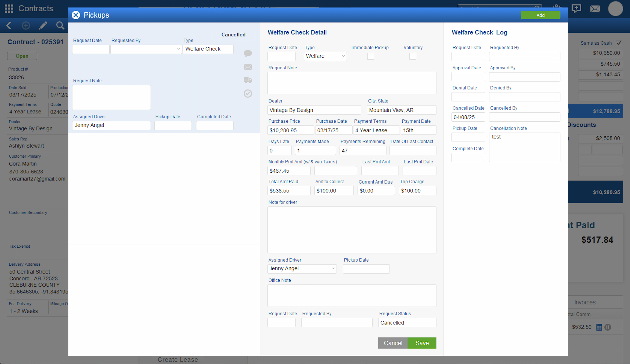
Task: Click the circular checkmark complete icon
Action: (248, 94)
